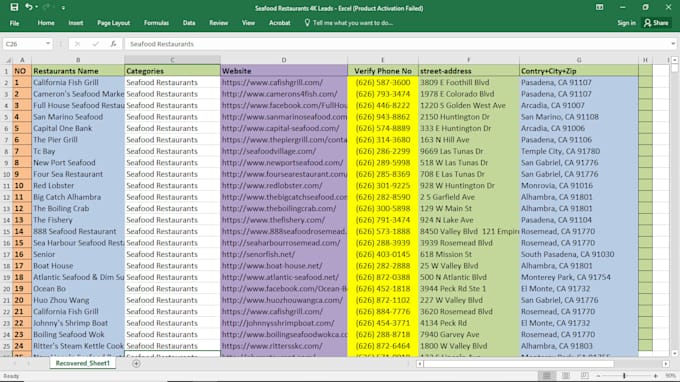This screenshot has height=382, width=680.
Task: Switch to the Data ribbon tab
Action: (x=189, y=23)
